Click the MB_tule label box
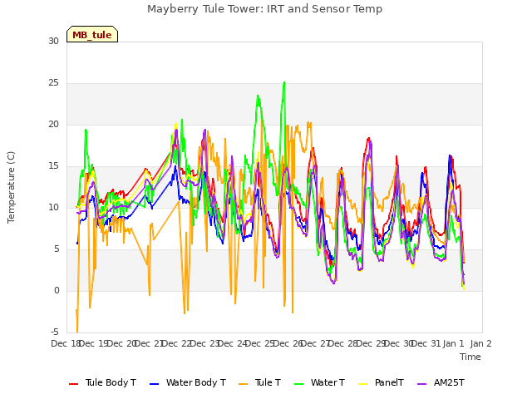Screen dimensions: 532x399 pos(92,35)
